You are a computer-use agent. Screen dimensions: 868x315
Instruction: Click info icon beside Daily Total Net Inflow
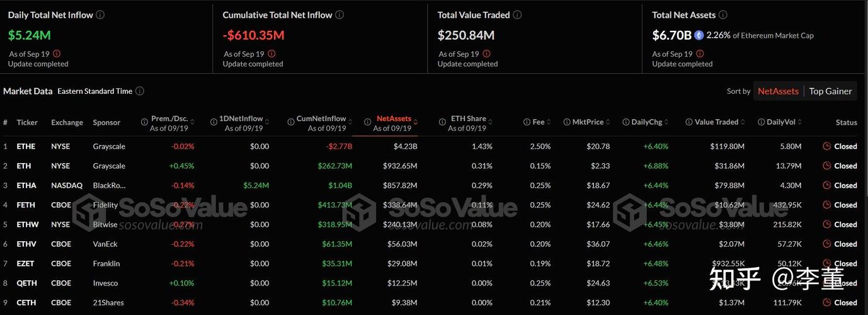(101, 14)
